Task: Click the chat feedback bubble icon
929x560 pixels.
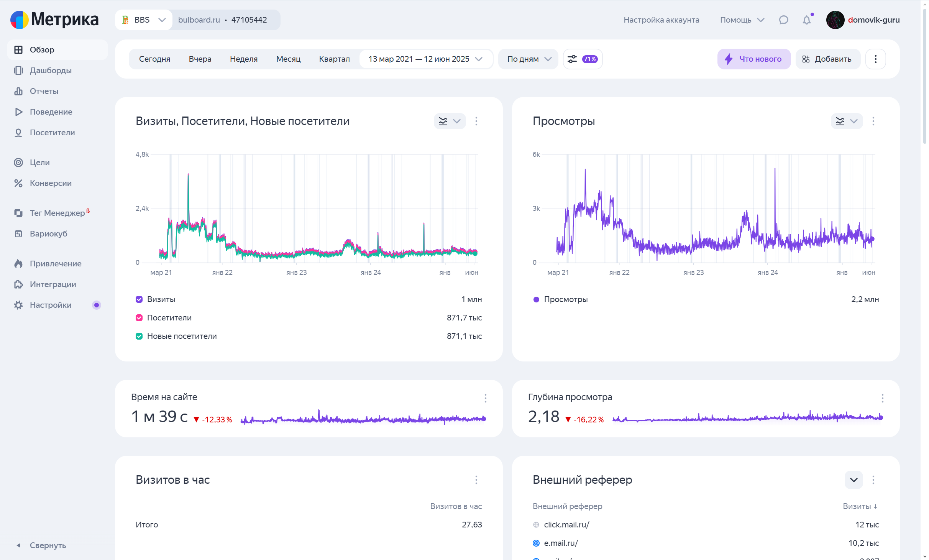Action: point(783,20)
